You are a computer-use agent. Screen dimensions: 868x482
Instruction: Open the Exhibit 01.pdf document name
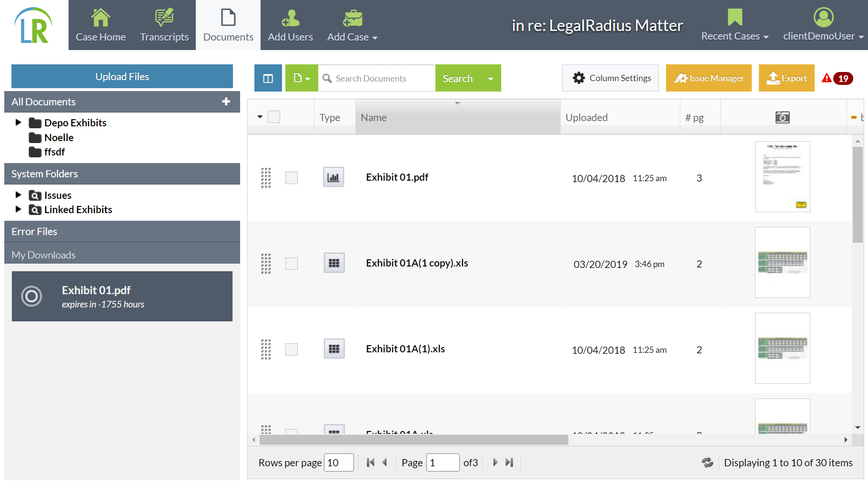point(397,177)
